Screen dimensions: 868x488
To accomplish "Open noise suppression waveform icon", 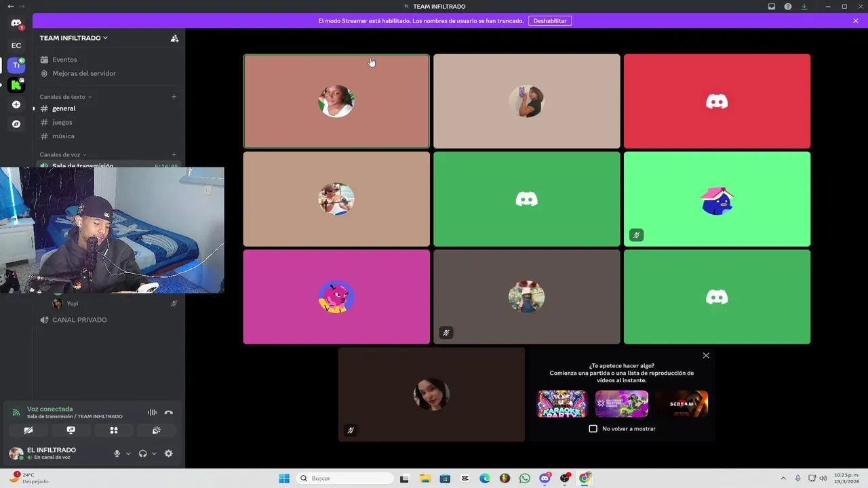I will pyautogui.click(x=152, y=413).
